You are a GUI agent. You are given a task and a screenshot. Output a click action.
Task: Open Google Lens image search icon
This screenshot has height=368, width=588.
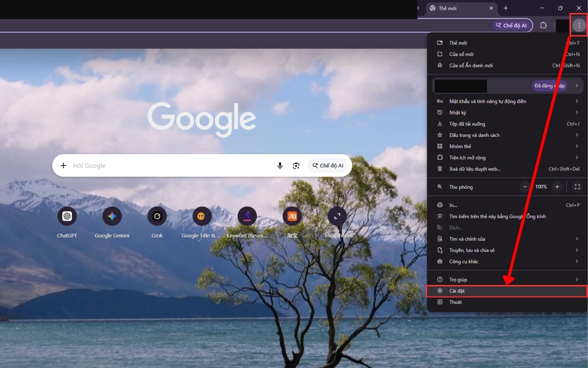tap(296, 166)
